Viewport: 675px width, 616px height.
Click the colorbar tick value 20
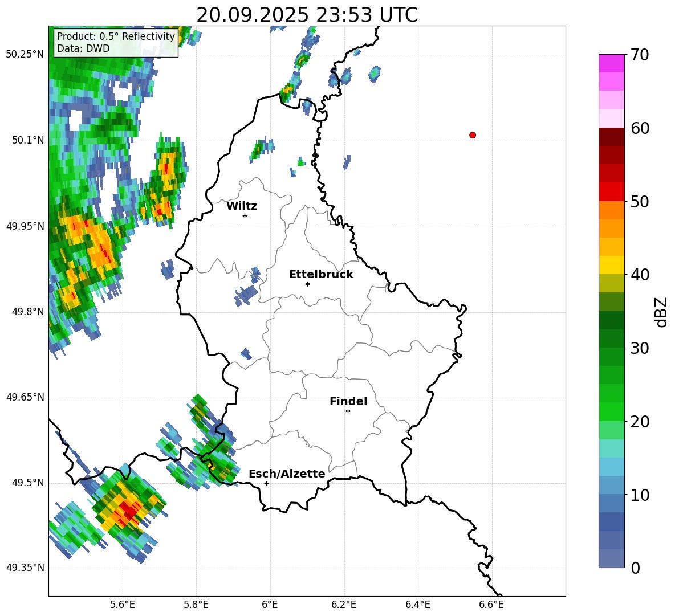point(640,421)
